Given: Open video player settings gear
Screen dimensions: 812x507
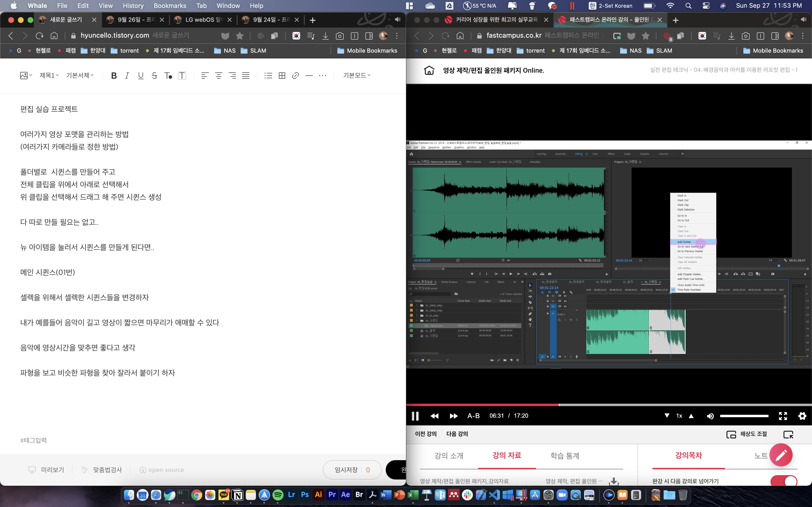Looking at the screenshot, I should (802, 416).
